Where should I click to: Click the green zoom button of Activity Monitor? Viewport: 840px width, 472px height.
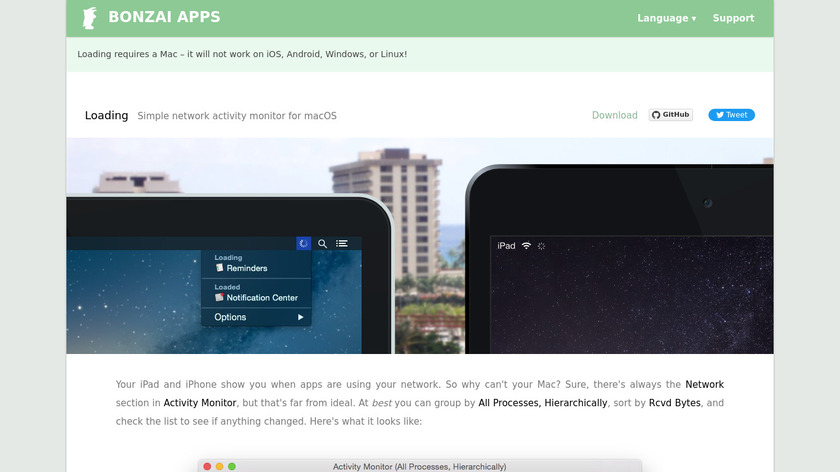232,467
